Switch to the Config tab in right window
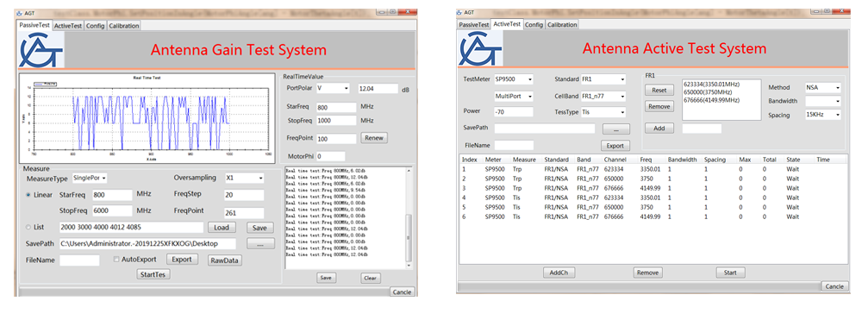868x320 pixels. point(534,24)
